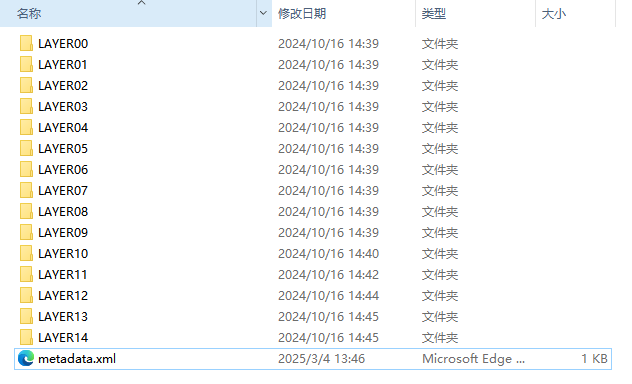Click the 文件夹 type cell for LAYER07
The image size is (632, 384).
point(440,191)
